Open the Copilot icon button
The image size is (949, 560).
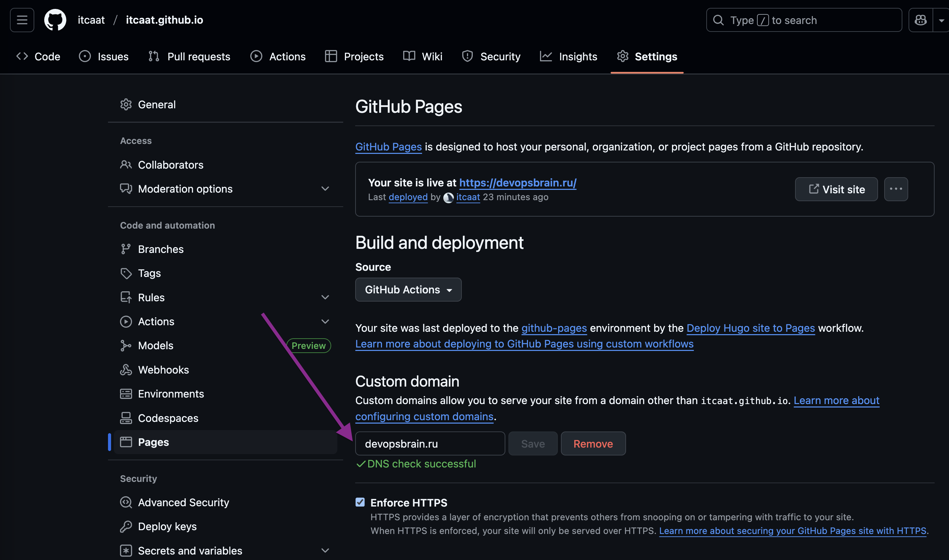coord(920,20)
